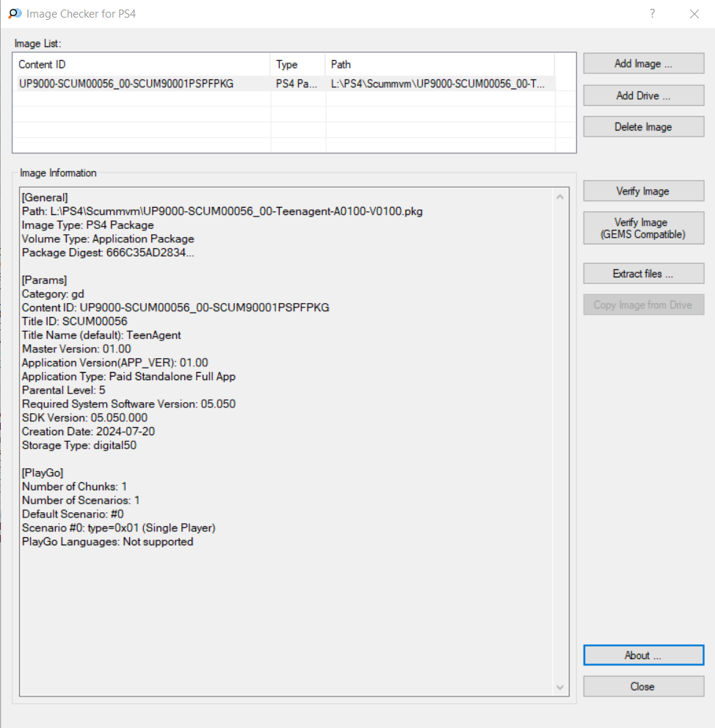Click the question mark help button

pos(653,14)
